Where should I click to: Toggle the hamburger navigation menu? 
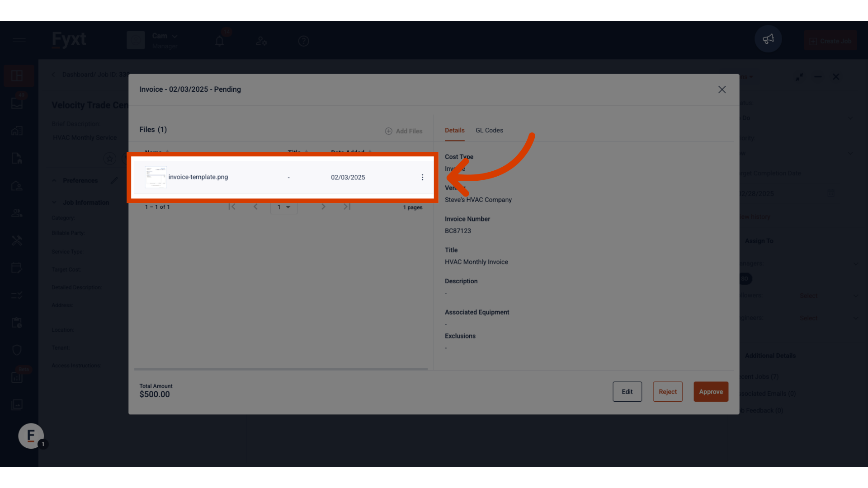(x=19, y=40)
